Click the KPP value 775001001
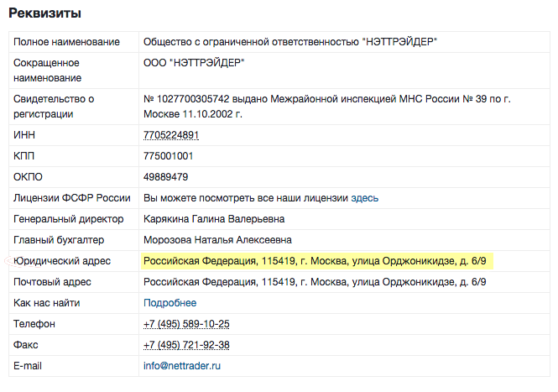 click(168, 156)
